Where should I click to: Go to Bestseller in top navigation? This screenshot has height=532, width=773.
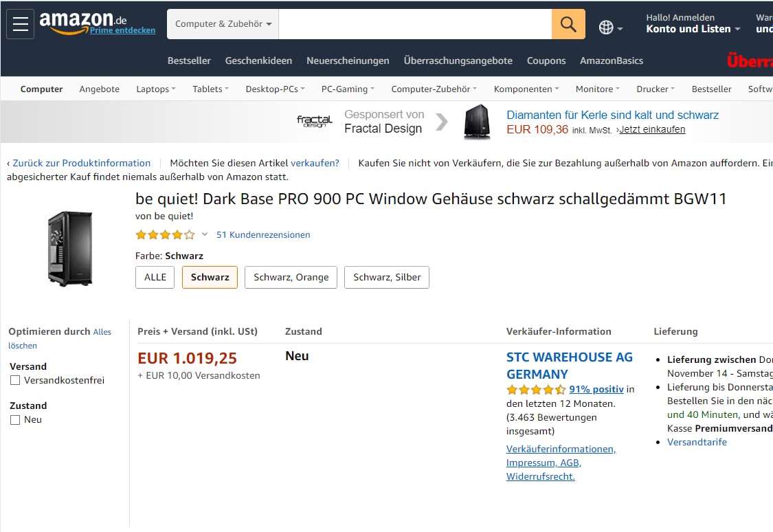(x=189, y=60)
